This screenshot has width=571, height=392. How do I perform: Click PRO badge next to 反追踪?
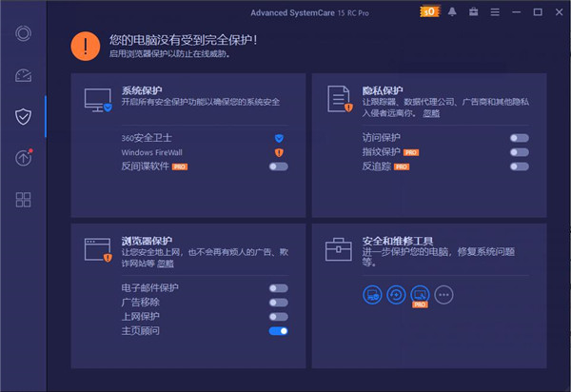tap(402, 167)
